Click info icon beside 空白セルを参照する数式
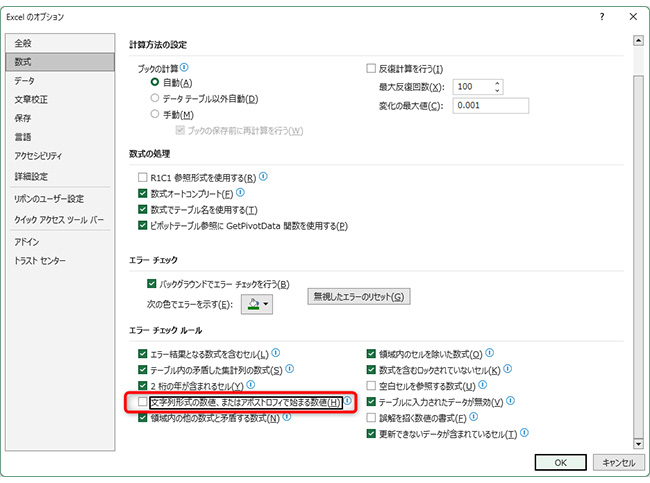Screen dimensions: 650x483 pos(483,385)
